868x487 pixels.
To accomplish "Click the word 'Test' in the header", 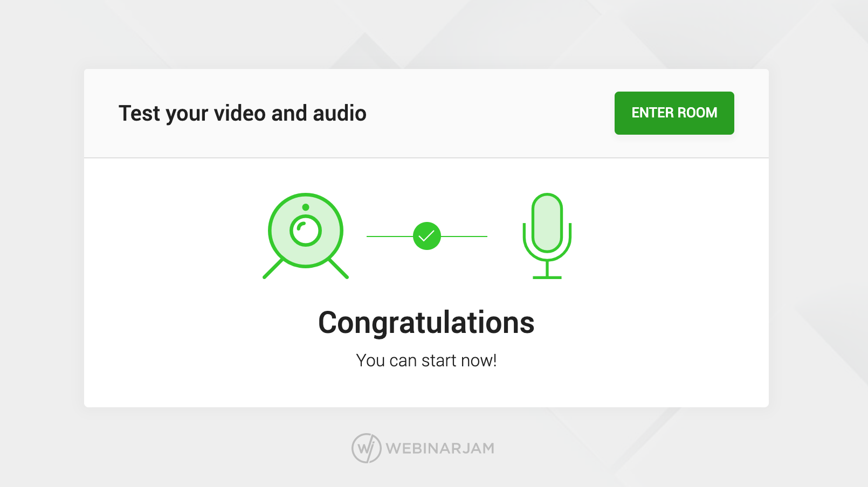I will (x=140, y=114).
